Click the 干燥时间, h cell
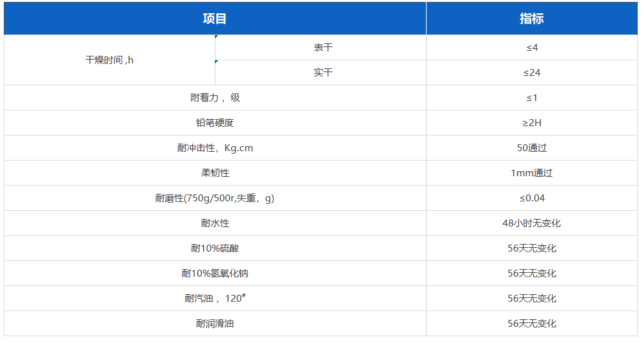This screenshot has width=644, height=345. point(110,60)
